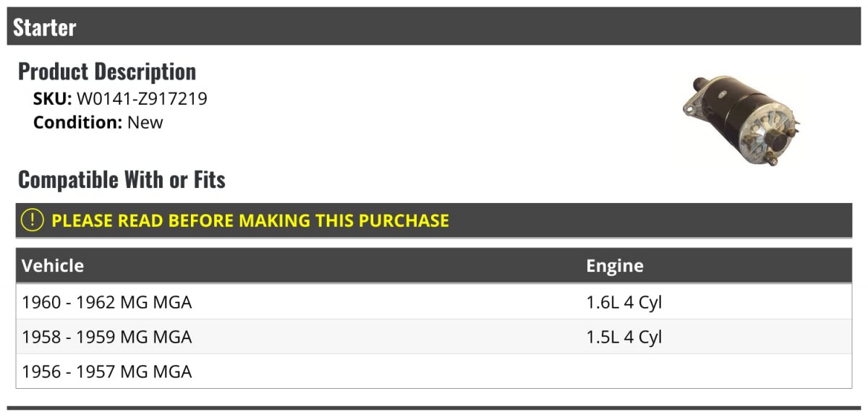
Task: Click the Product Description heading
Action: [x=107, y=72]
